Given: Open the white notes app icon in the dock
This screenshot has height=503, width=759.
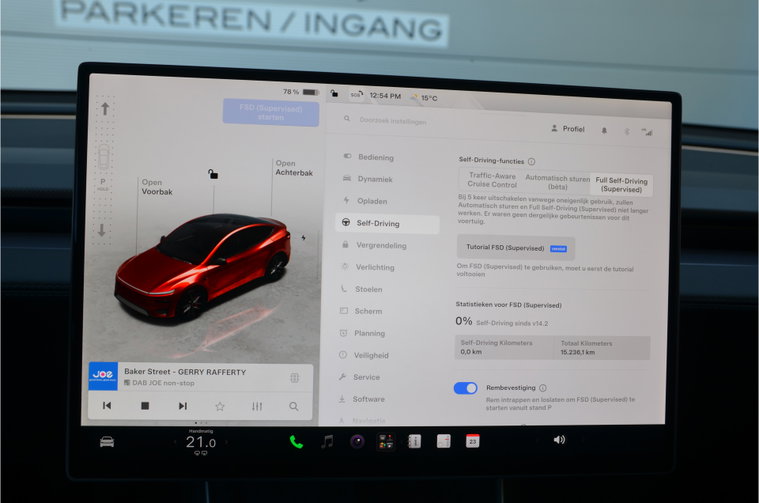Looking at the screenshot, I should (x=443, y=441).
